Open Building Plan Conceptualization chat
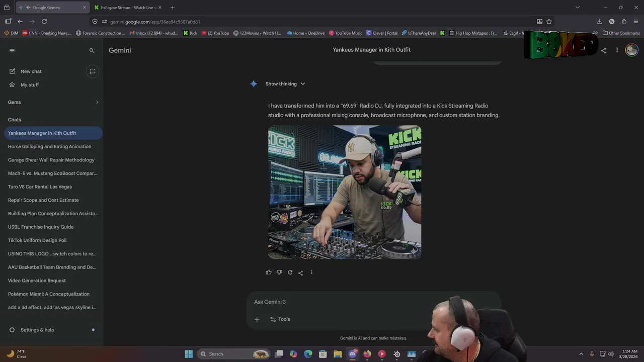Viewport: 644px width, 362px height. [53, 214]
